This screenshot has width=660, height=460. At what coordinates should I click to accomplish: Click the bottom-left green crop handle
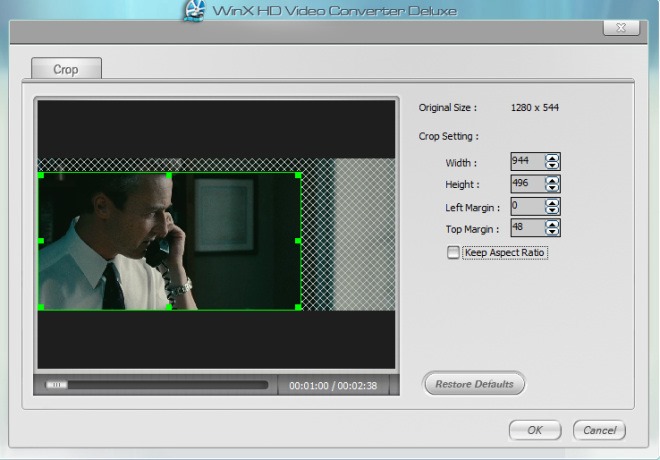tap(41, 307)
